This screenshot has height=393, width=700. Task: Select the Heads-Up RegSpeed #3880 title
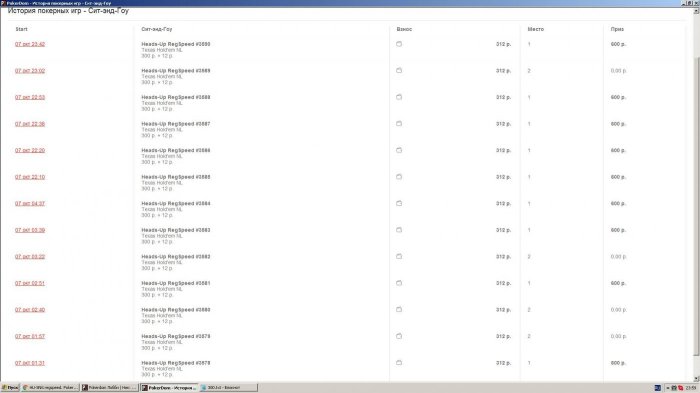(175, 310)
